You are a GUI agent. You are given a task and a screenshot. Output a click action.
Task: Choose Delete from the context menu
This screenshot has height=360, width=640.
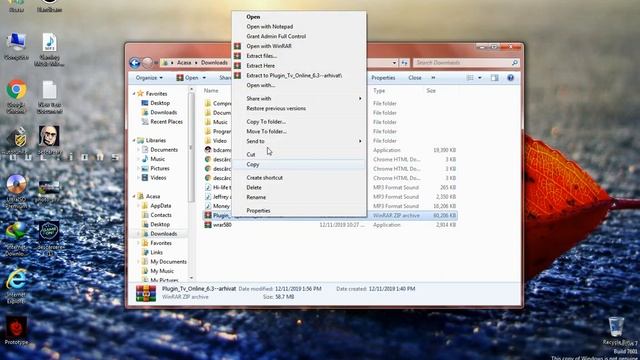coord(299,188)
